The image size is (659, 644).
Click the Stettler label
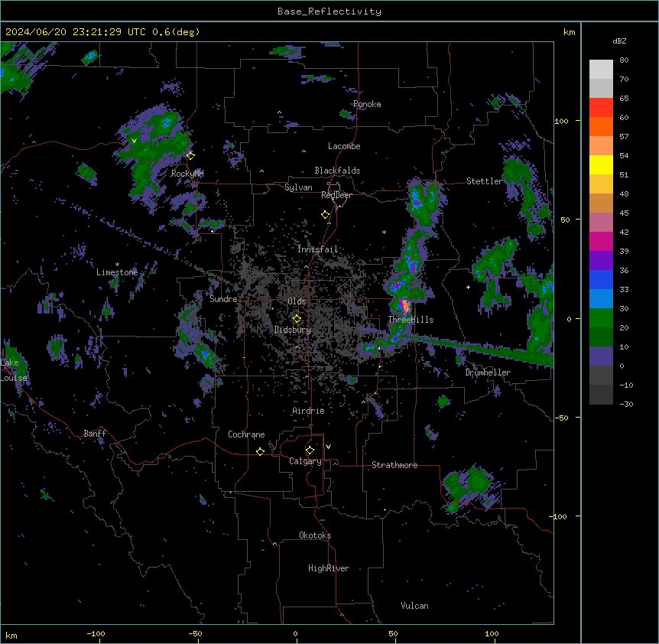coord(485,181)
